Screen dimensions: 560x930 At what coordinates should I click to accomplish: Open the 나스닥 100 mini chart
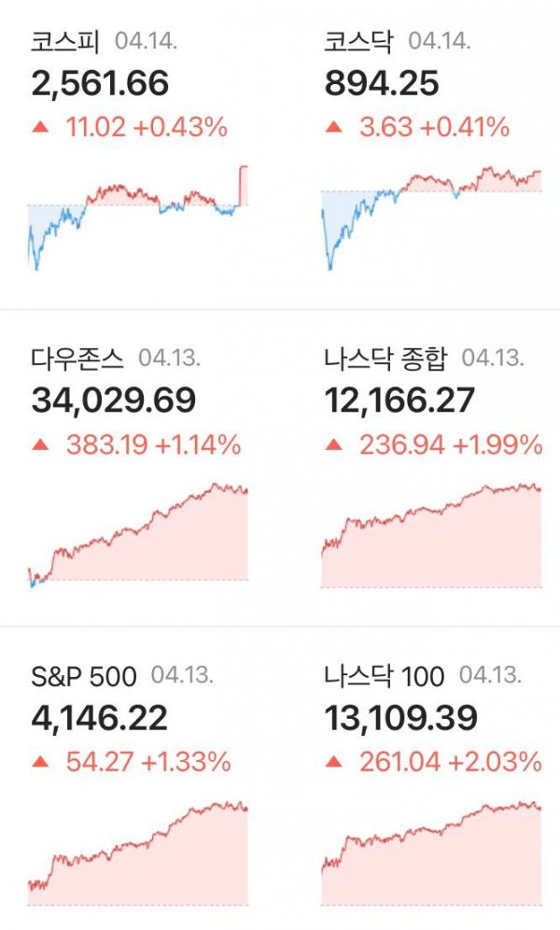(x=431, y=852)
